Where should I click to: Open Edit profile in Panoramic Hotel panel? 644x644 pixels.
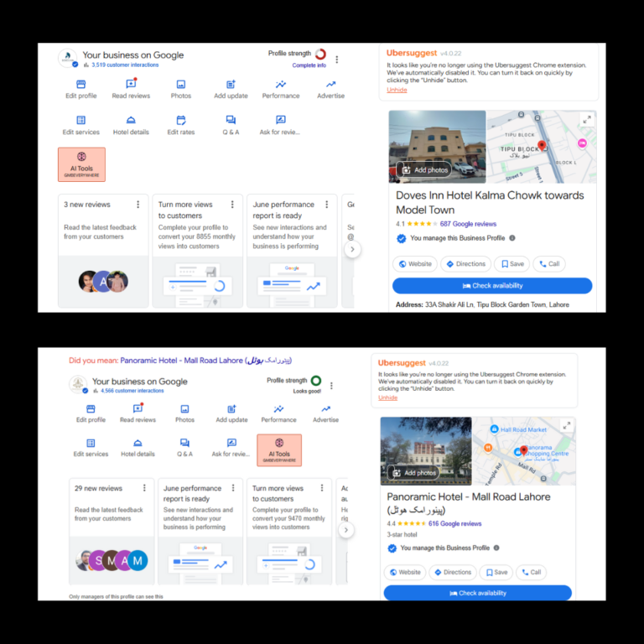[x=91, y=414]
